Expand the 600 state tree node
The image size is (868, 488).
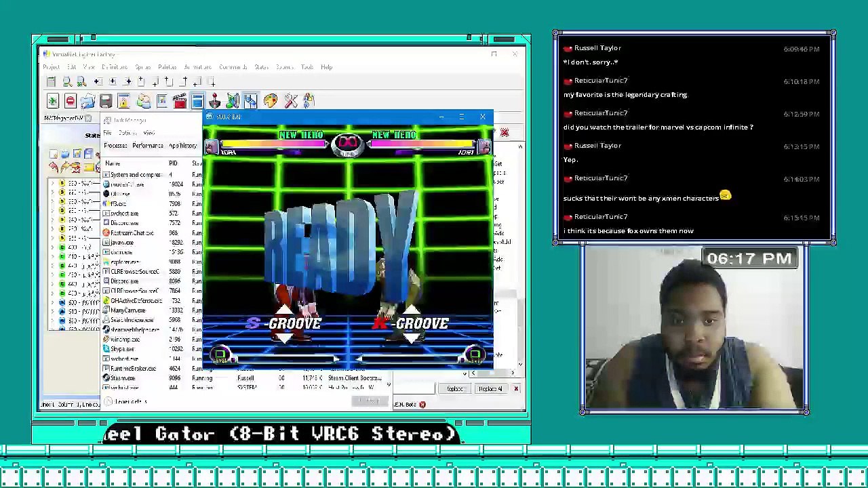(x=53, y=302)
